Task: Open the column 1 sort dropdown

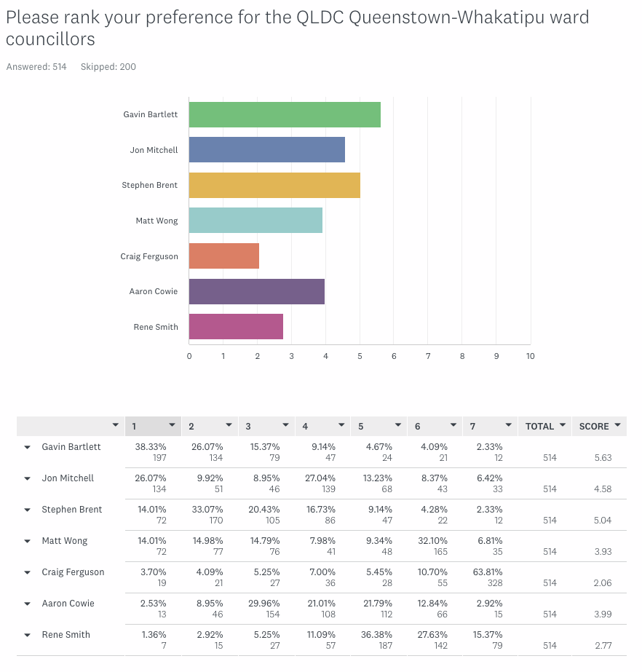Action: (x=173, y=426)
